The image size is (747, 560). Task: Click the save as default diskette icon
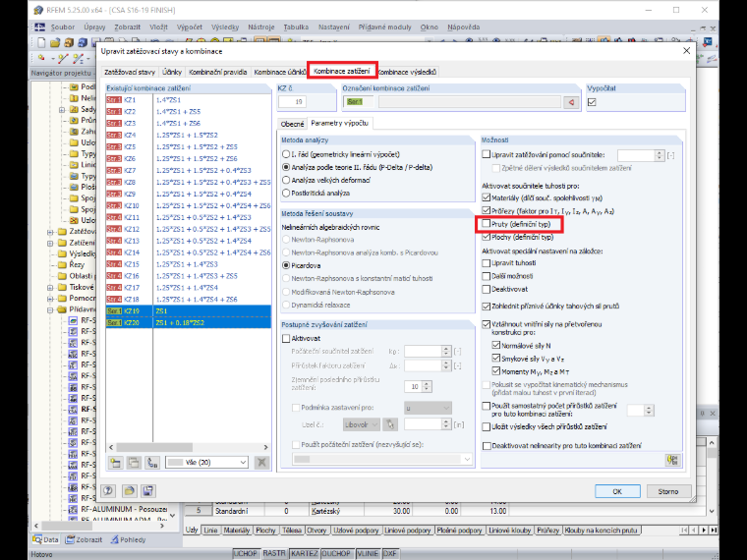(148, 491)
